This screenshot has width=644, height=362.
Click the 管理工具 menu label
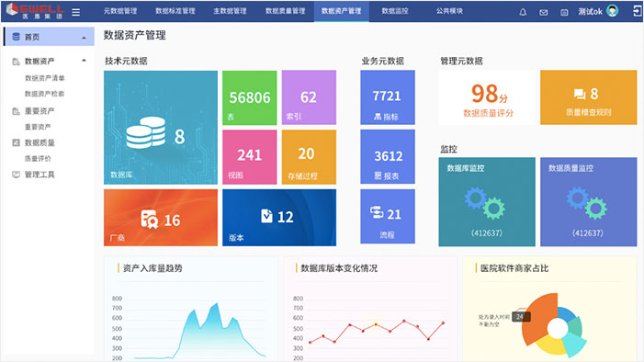click(x=40, y=175)
